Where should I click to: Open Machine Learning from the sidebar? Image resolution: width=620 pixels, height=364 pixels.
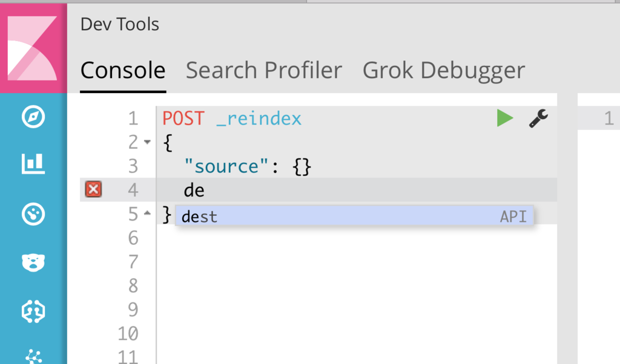[x=33, y=310]
